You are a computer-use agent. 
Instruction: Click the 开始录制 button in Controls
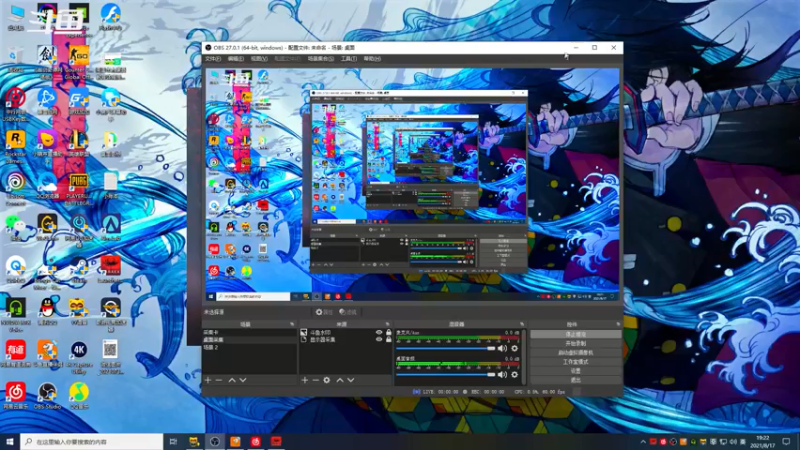coord(576,343)
